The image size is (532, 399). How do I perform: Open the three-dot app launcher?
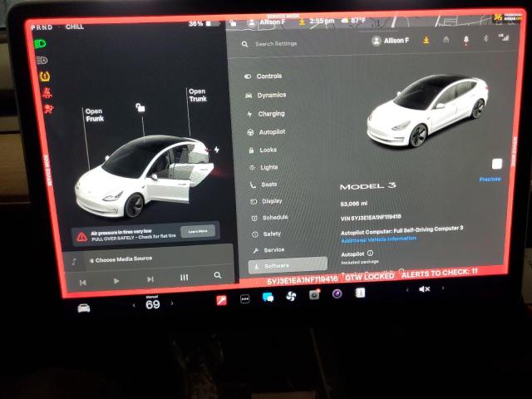tap(245, 298)
